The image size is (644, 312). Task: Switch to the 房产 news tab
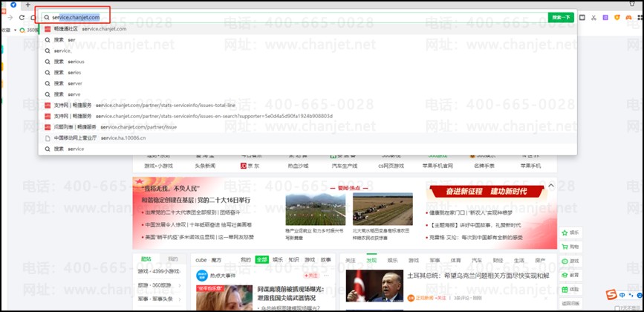tap(540, 260)
